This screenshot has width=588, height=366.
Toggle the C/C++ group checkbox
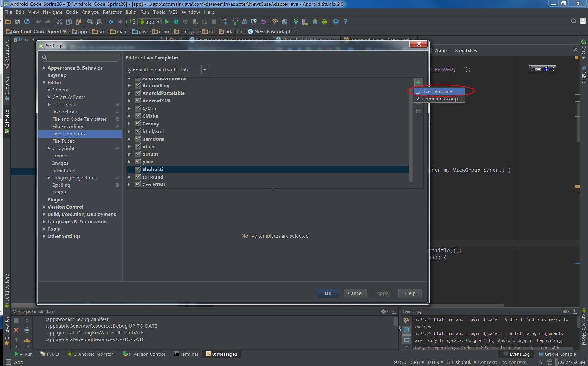coord(138,108)
